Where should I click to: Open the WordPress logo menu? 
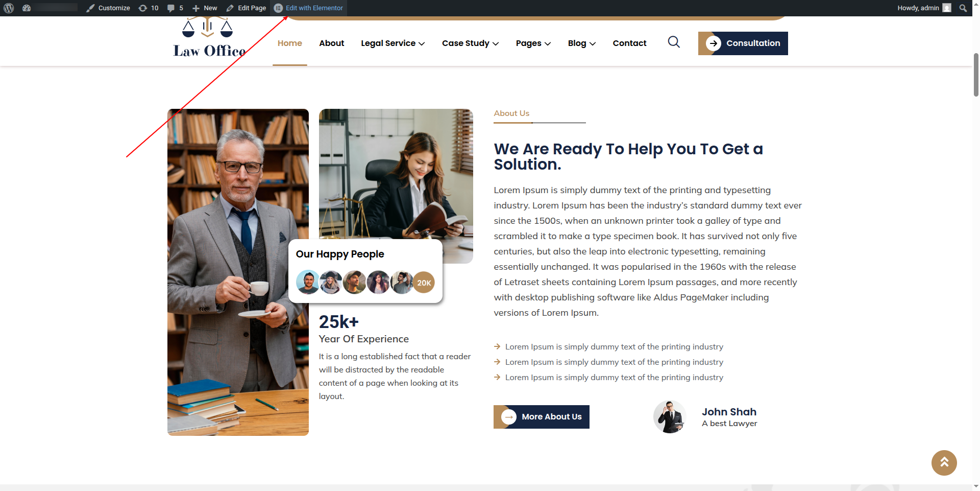(x=9, y=8)
